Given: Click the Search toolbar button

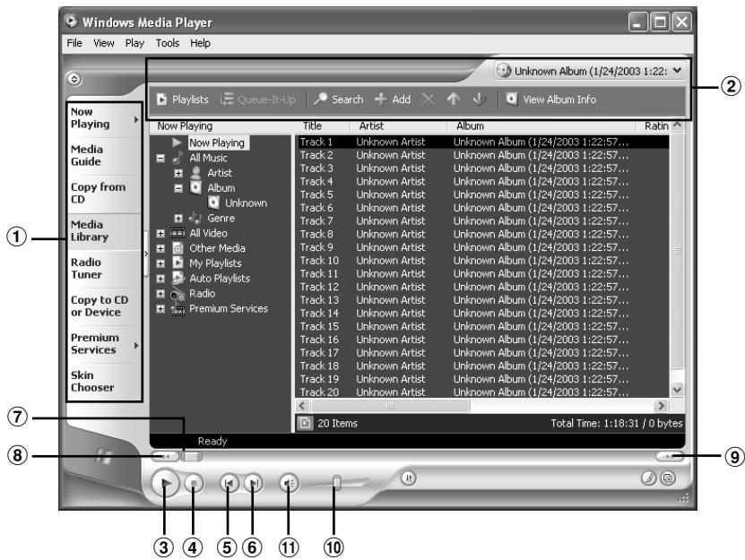Looking at the screenshot, I should [x=338, y=99].
